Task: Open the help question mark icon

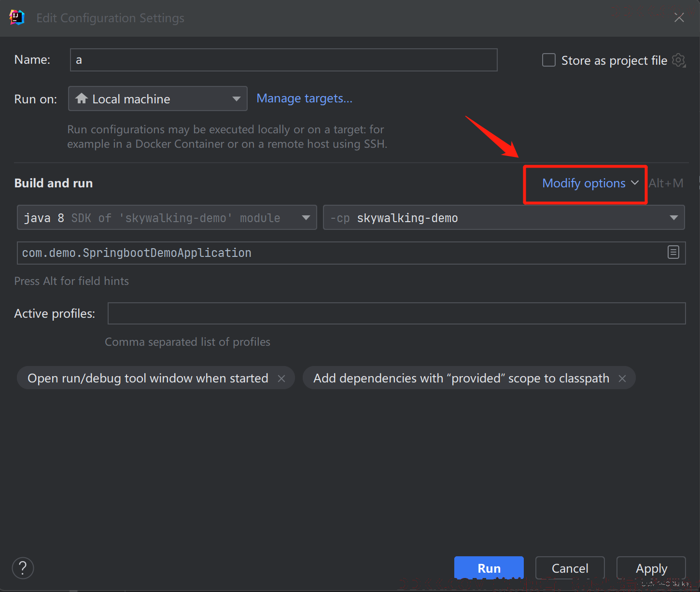Action: tap(23, 568)
